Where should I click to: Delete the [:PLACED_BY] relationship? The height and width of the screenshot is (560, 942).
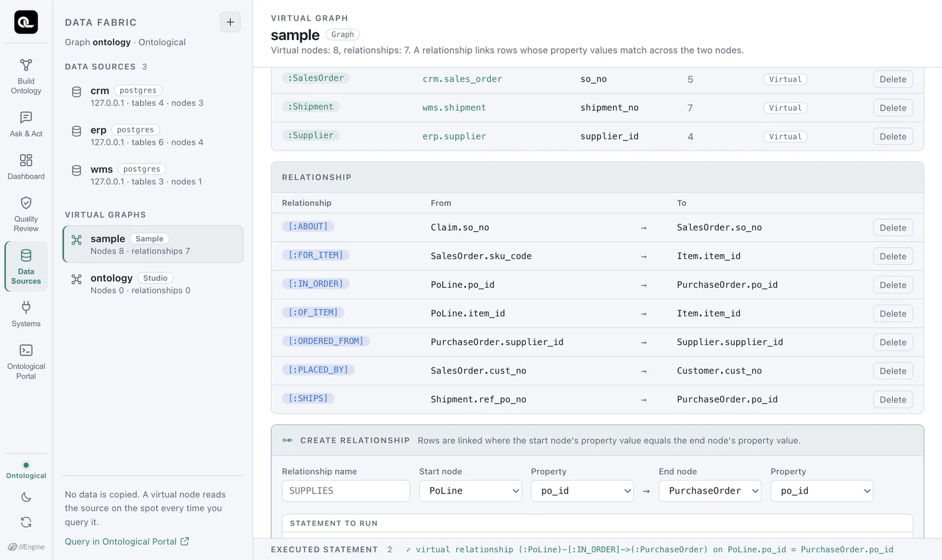[893, 371]
